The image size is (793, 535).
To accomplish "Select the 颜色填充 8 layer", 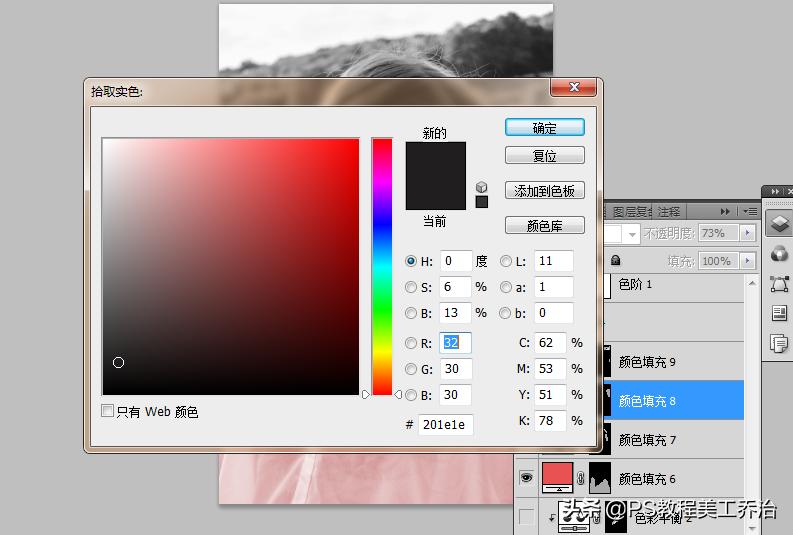I will point(674,400).
